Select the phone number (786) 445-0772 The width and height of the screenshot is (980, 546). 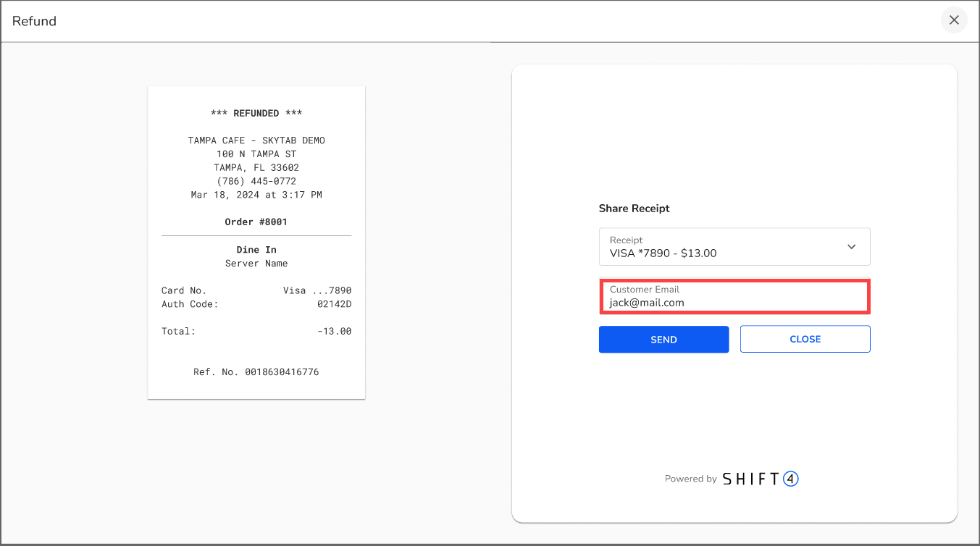point(256,181)
